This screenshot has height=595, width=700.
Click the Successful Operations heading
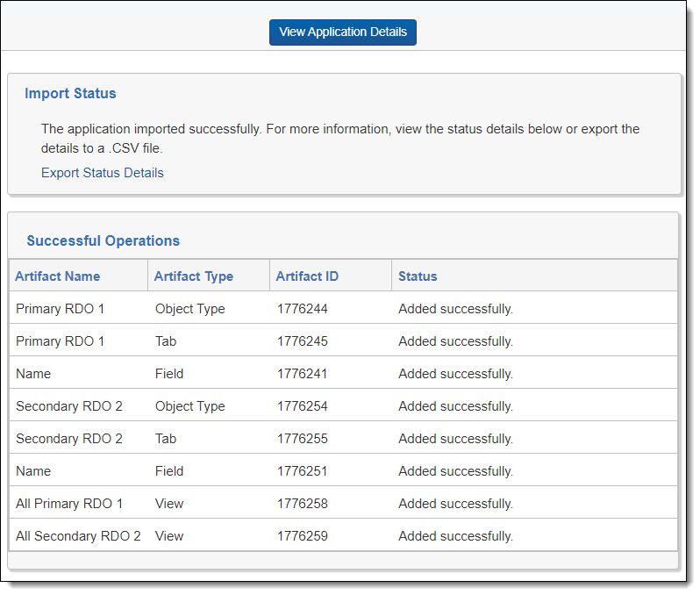(104, 240)
